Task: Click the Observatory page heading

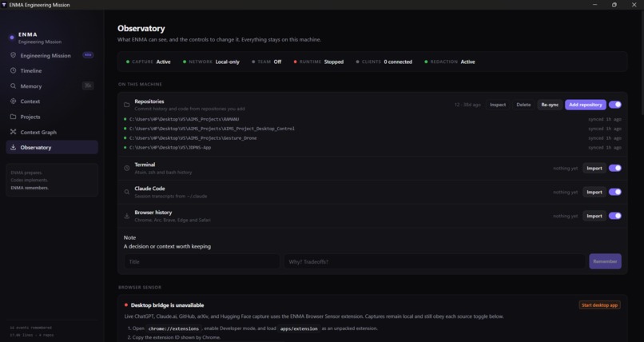Action: coord(141,28)
